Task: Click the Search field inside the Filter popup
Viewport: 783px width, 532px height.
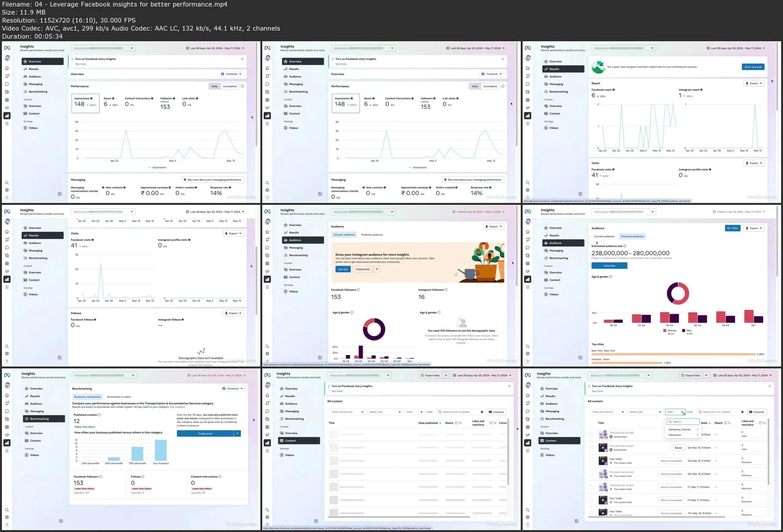Action: [x=683, y=422]
